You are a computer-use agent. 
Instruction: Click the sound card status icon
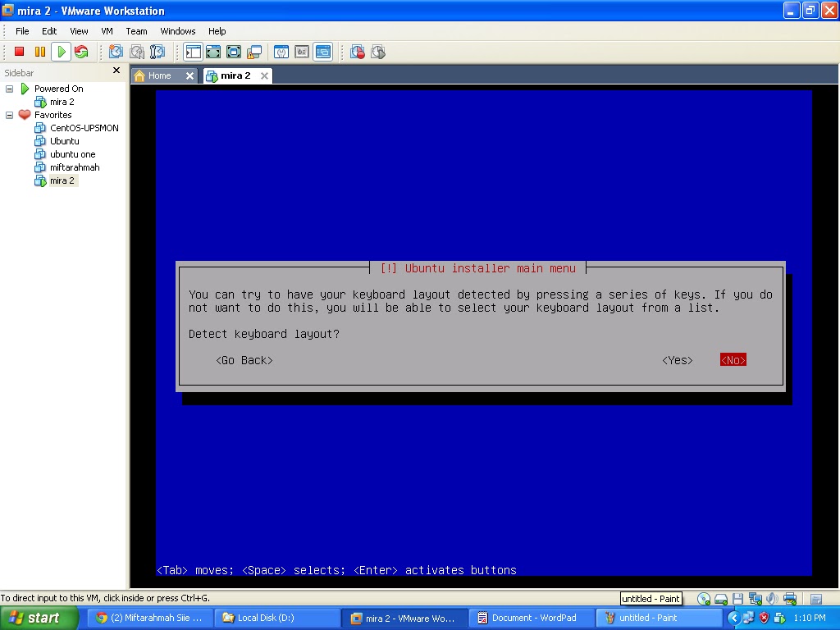772,598
